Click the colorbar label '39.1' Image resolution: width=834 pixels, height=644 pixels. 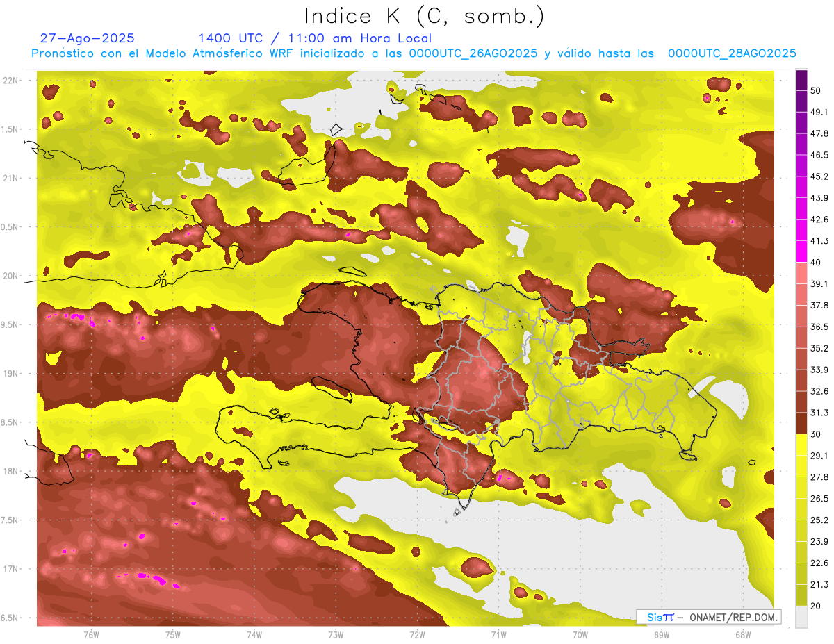click(x=819, y=284)
